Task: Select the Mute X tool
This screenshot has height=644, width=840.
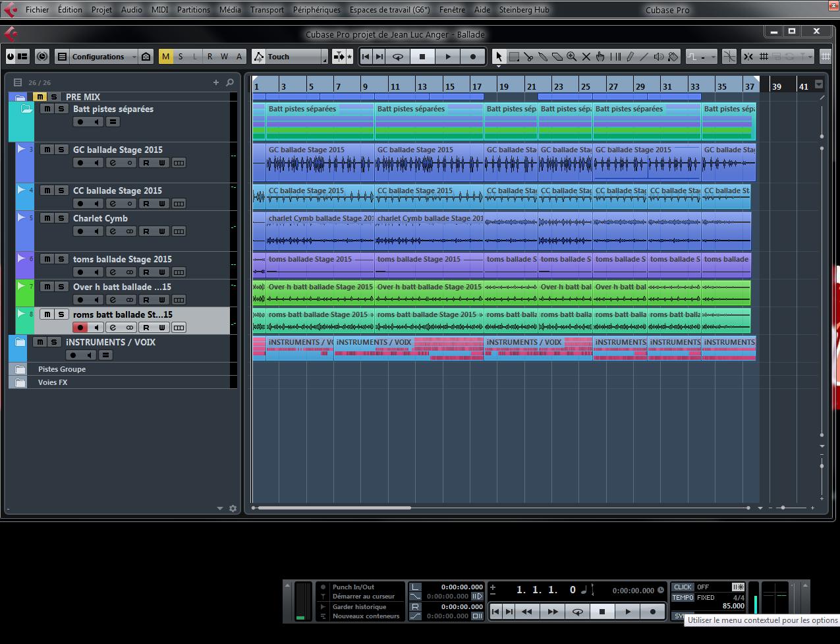Action: (586, 57)
